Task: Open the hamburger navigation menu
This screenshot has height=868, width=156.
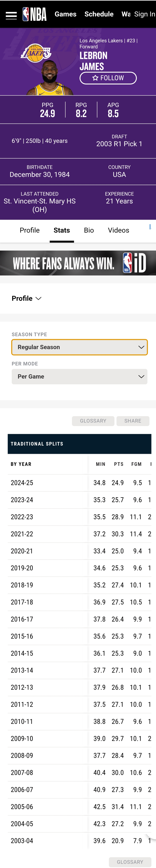Action: pos(11,15)
